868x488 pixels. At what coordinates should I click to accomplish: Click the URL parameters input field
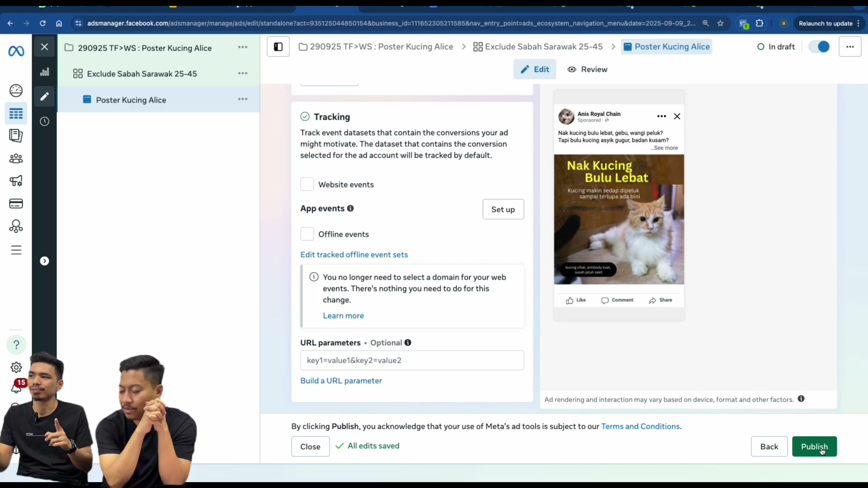coord(412,360)
